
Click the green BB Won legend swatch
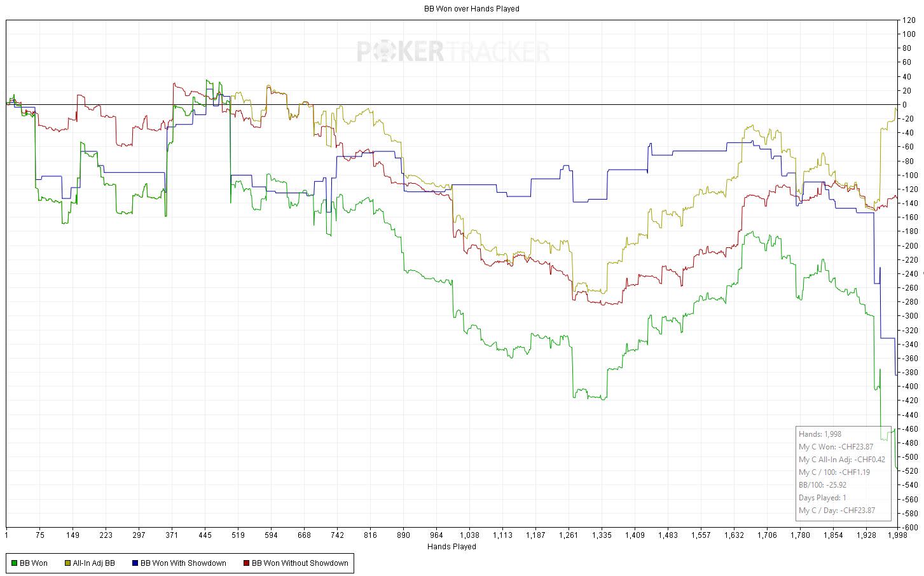[x=14, y=563]
